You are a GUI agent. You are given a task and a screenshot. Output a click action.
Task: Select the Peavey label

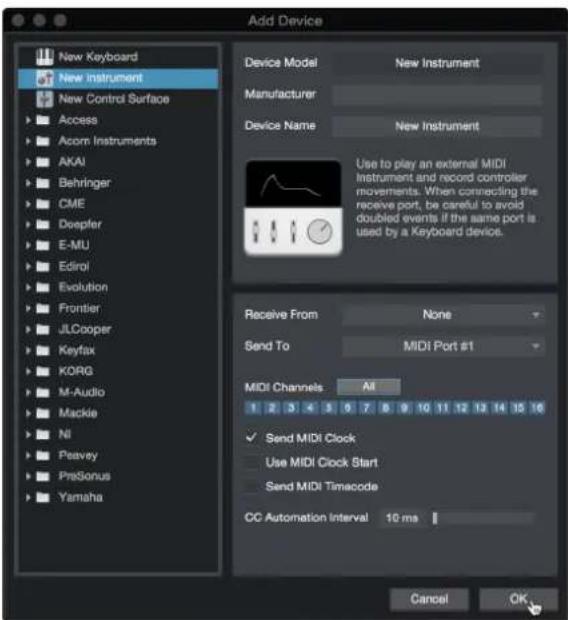coord(78,455)
